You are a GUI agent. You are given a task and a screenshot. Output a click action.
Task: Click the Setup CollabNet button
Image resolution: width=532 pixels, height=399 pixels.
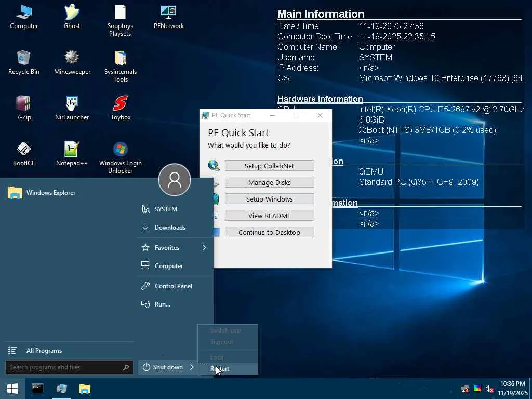coord(270,166)
